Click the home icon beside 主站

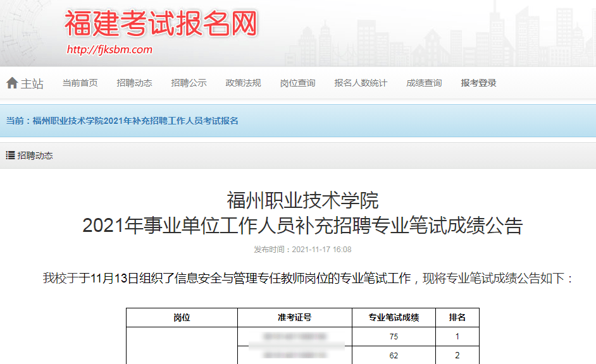(12, 83)
